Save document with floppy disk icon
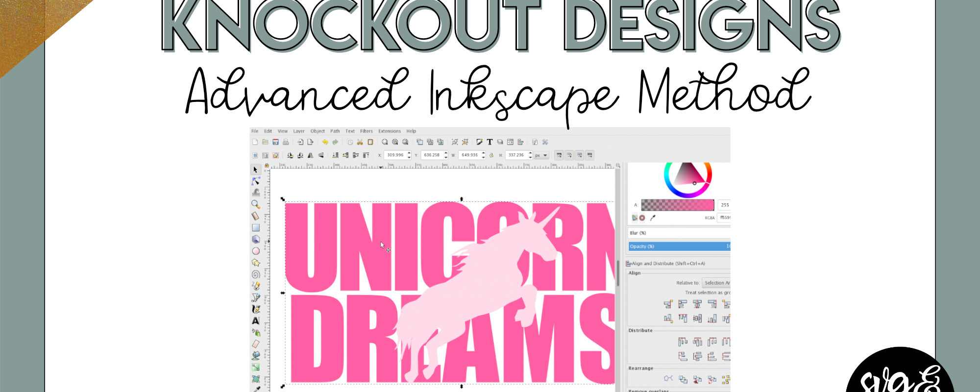This screenshot has width=980, height=392. point(275,142)
